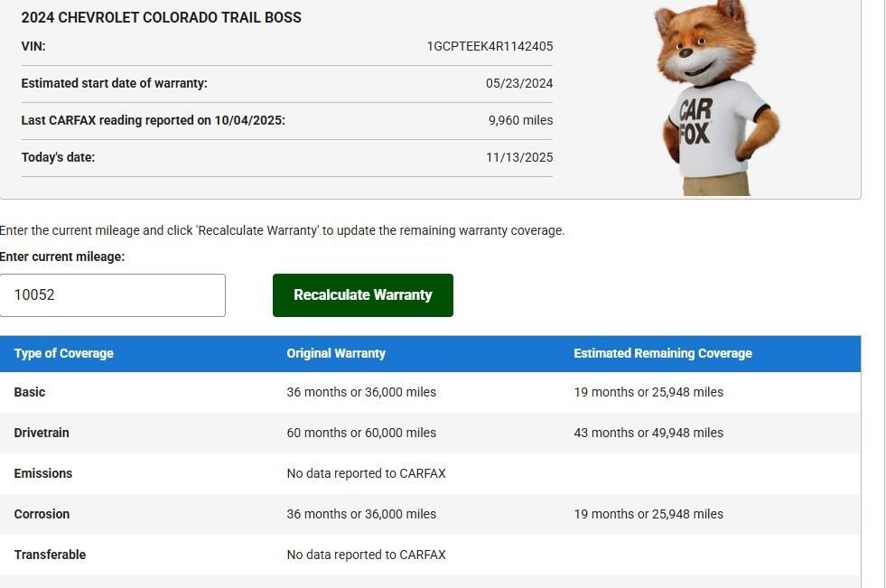Viewport: 886px width, 588px height.
Task: Focus the current mileage input field
Action: pos(112,295)
